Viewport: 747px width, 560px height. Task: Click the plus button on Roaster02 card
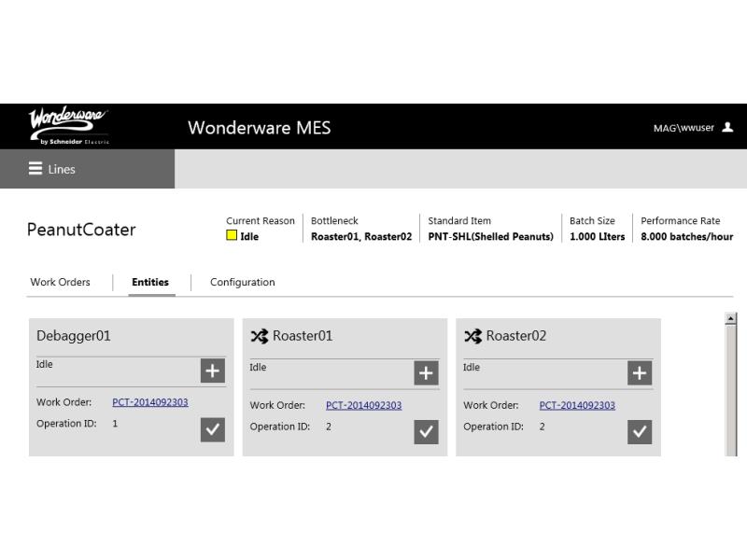click(640, 372)
